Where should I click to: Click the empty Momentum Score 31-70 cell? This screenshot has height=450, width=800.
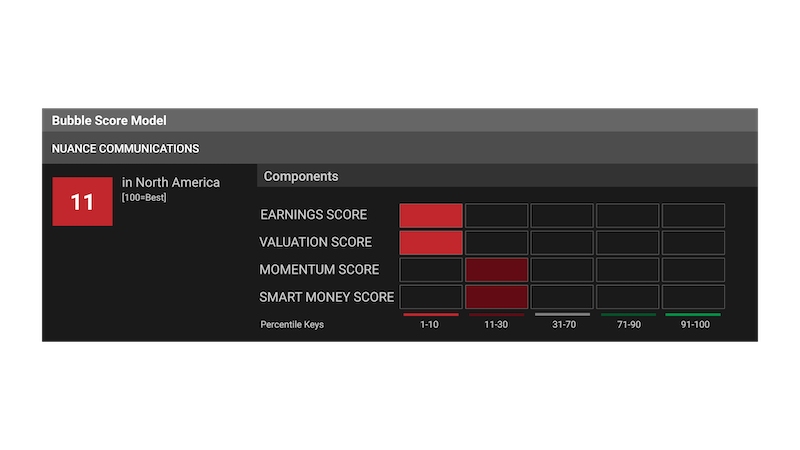point(562,270)
